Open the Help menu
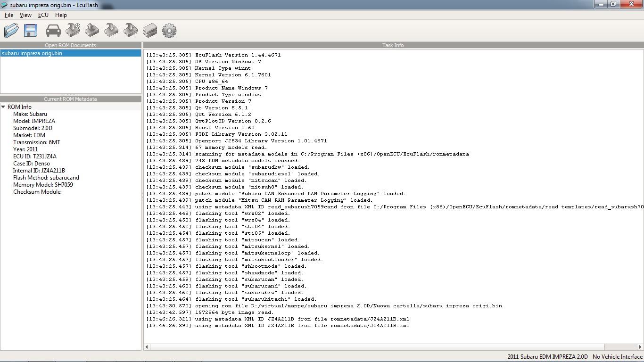 click(x=61, y=15)
